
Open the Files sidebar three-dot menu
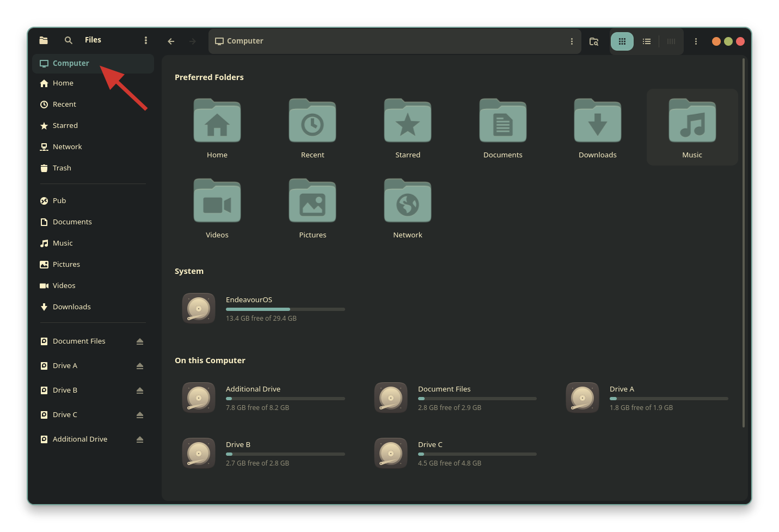(145, 40)
